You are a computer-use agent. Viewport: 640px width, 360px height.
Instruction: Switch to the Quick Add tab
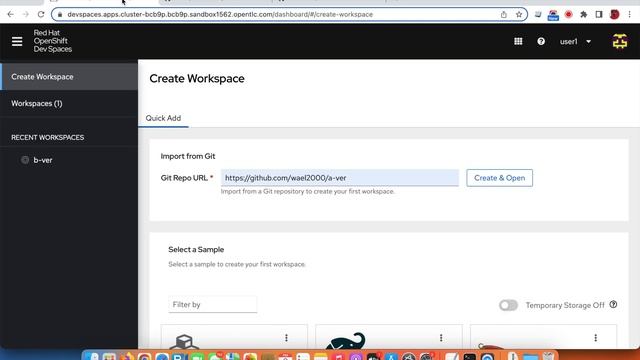pos(163,118)
